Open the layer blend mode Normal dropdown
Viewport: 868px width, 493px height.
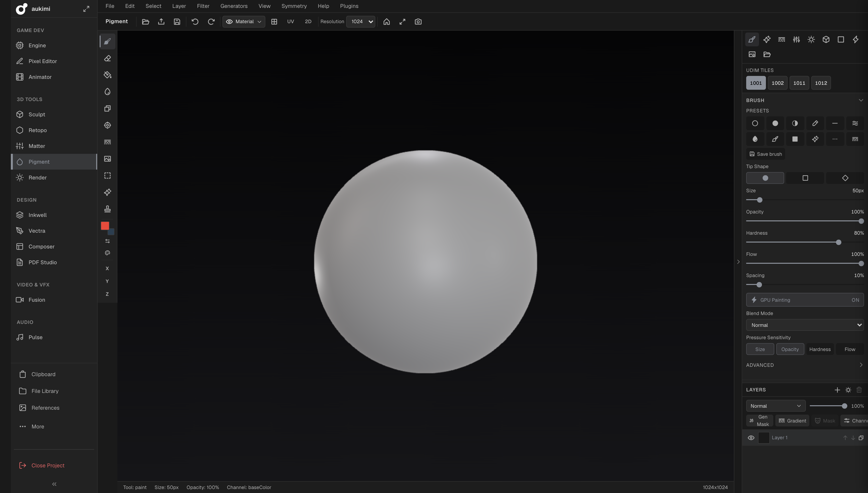coord(776,406)
